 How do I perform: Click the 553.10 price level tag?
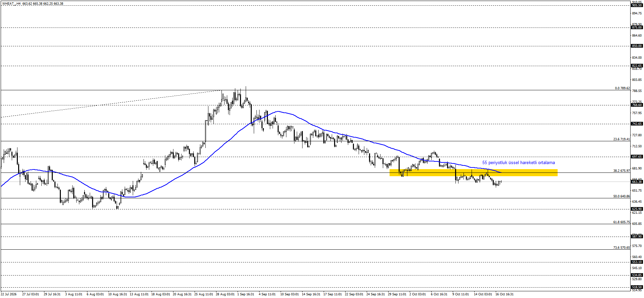click(637, 262)
